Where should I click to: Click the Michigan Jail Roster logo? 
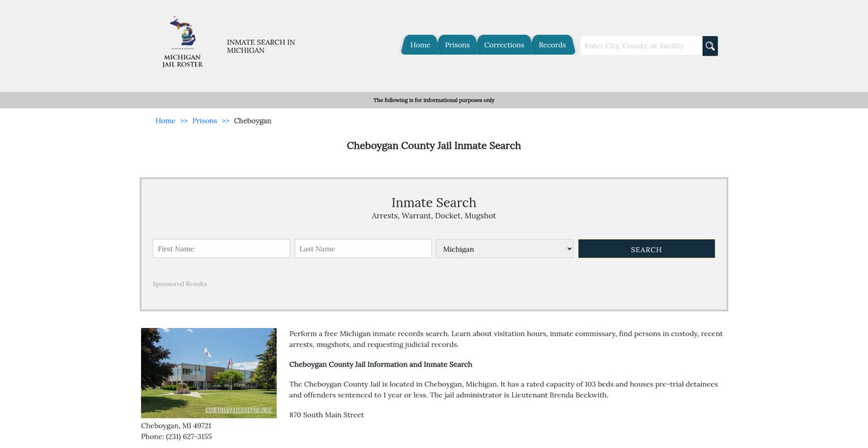182,43
